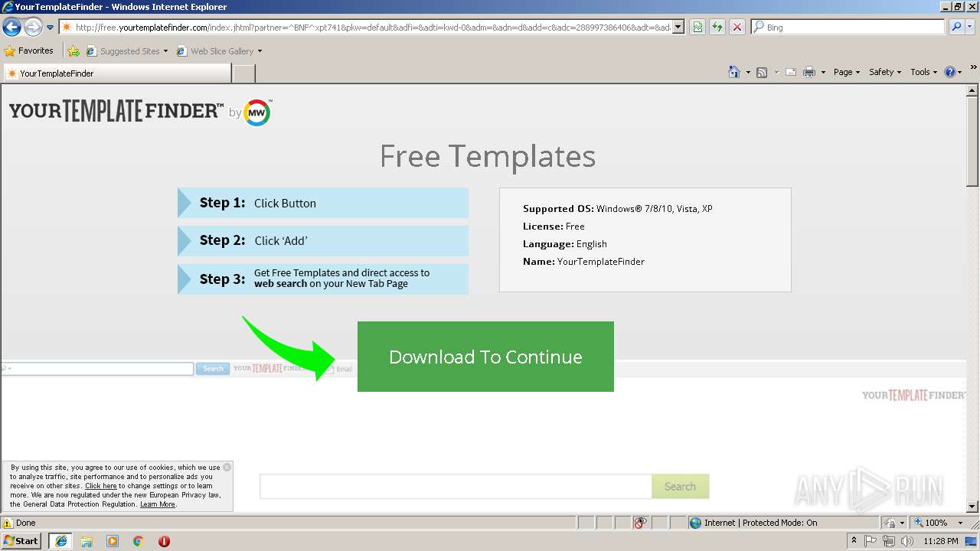
Task: Click the Forward navigation arrow
Action: pos(33,28)
